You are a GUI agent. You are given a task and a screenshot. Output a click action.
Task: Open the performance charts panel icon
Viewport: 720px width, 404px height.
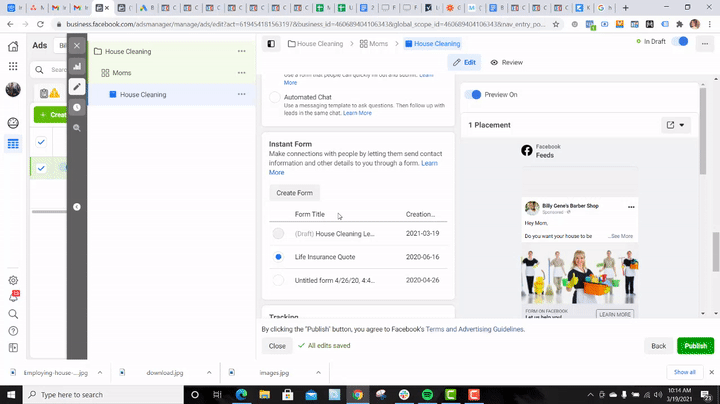point(77,66)
